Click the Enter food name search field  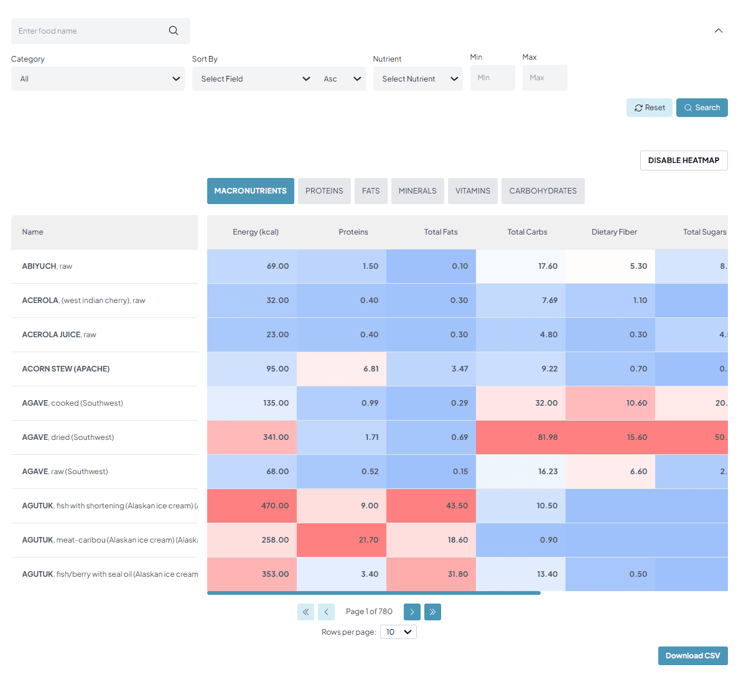(101, 31)
